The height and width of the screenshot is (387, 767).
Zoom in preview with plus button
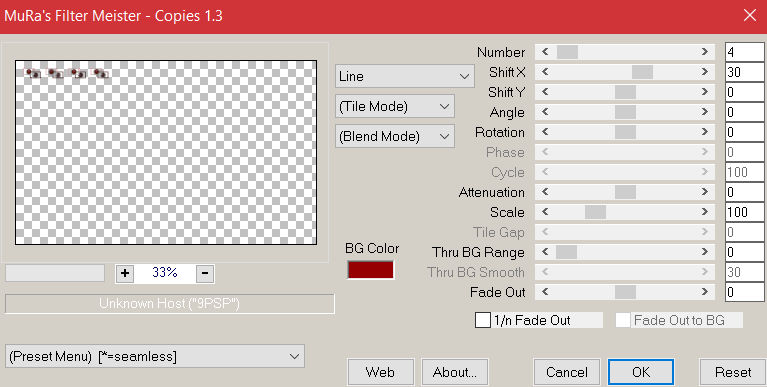(x=125, y=273)
